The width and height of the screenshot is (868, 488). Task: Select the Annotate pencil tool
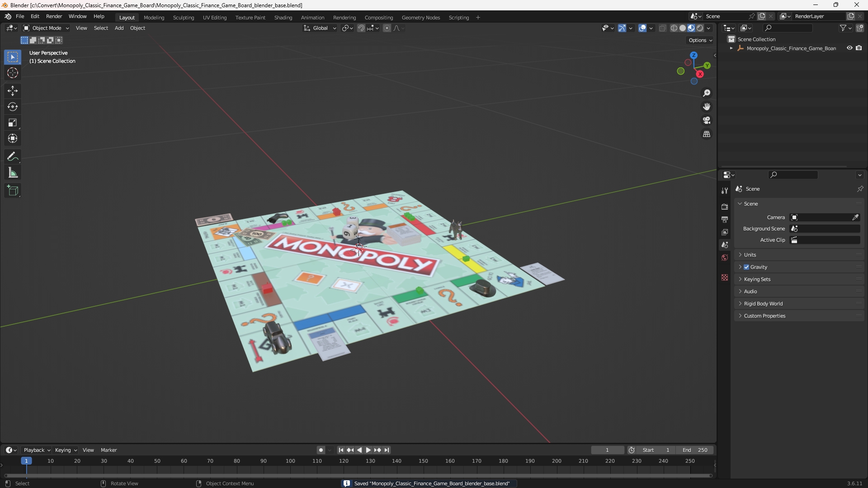coord(13,157)
